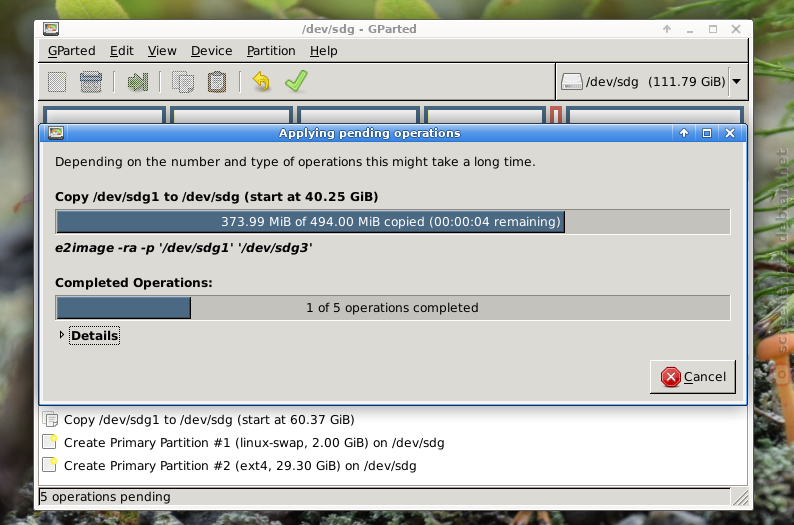Maximize the Applying pending operations dialog

pyautogui.click(x=707, y=133)
